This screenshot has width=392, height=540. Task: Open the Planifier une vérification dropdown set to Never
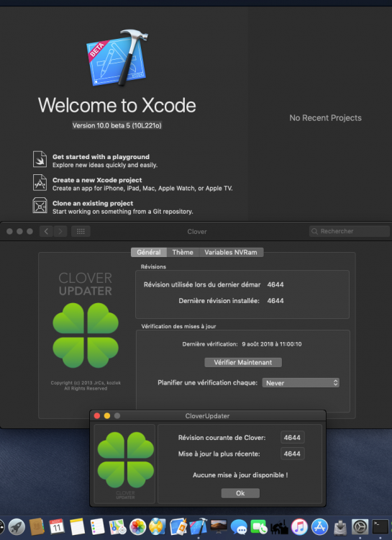[301, 383]
